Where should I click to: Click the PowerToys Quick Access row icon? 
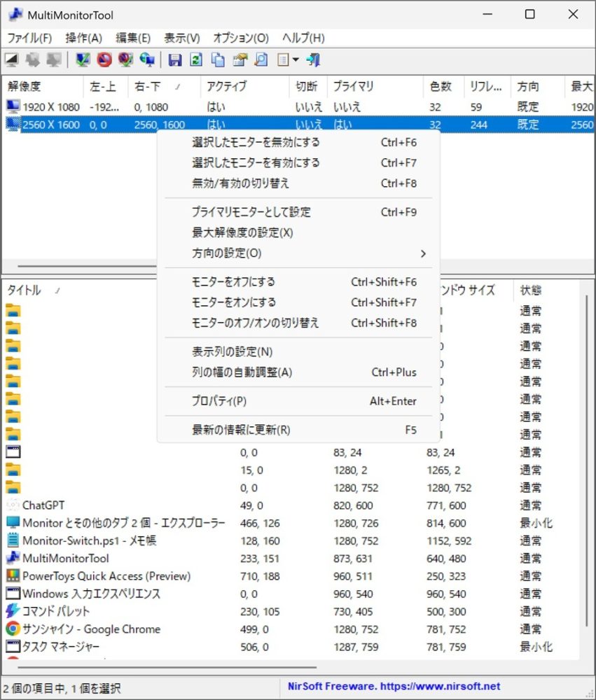click(13, 576)
